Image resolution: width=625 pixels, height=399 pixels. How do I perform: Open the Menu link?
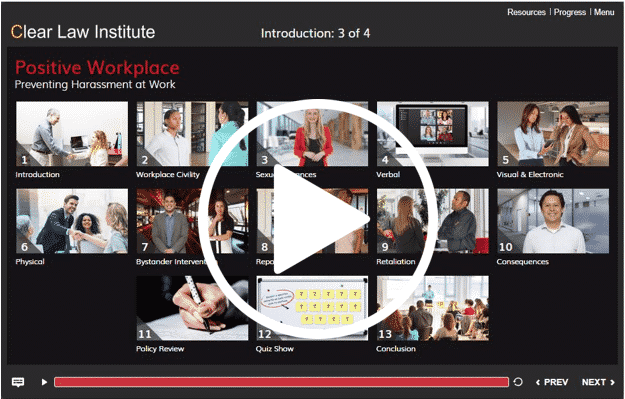[604, 12]
